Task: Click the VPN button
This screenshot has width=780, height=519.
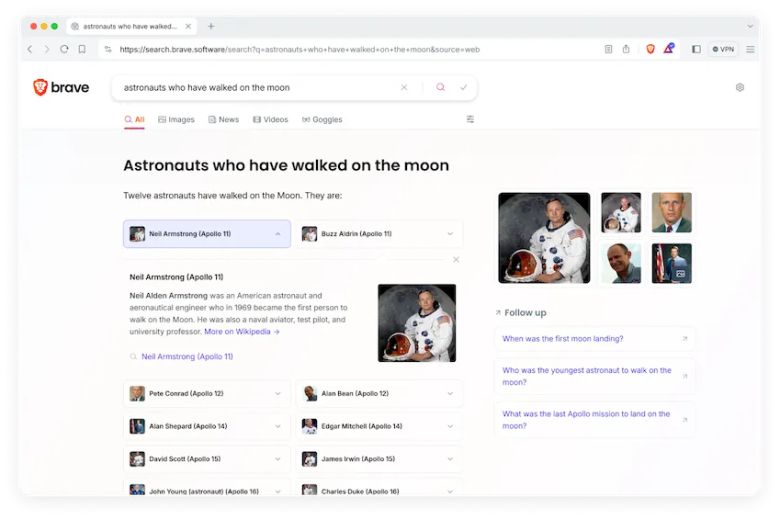Action: point(724,49)
